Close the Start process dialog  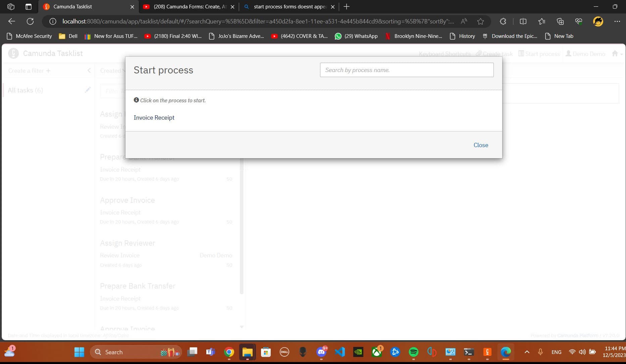pyautogui.click(x=481, y=145)
